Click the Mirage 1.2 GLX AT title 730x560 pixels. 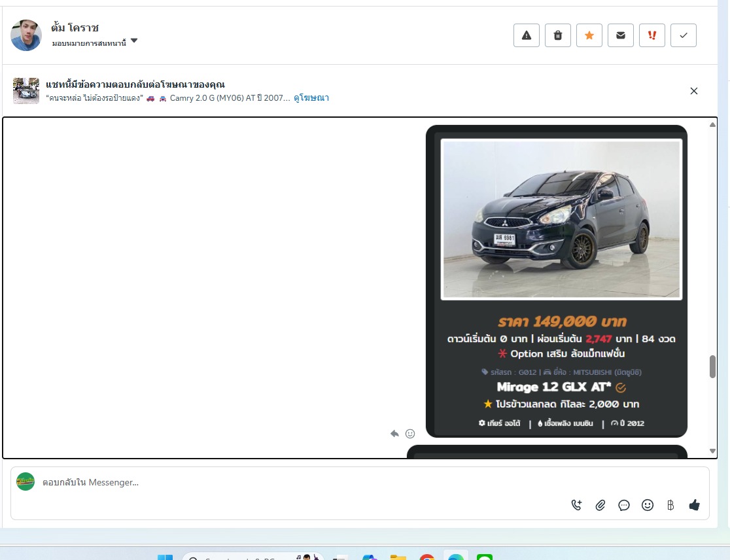(x=553, y=387)
